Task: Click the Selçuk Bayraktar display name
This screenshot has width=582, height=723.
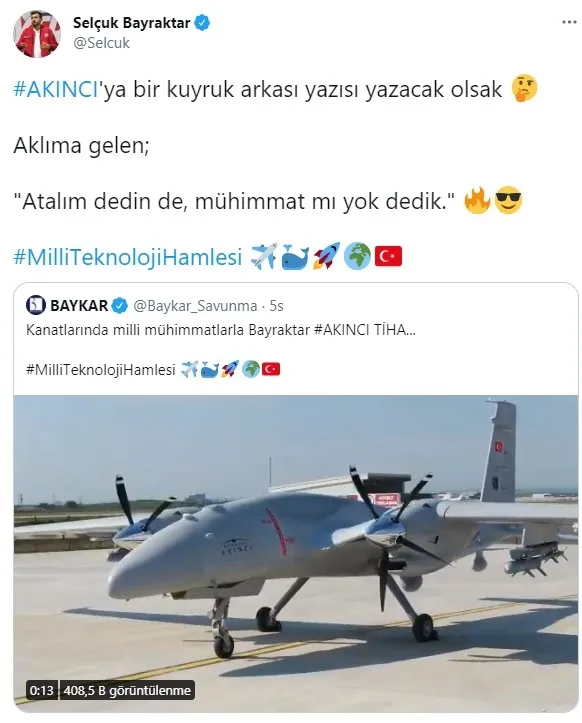Action: click(131, 23)
